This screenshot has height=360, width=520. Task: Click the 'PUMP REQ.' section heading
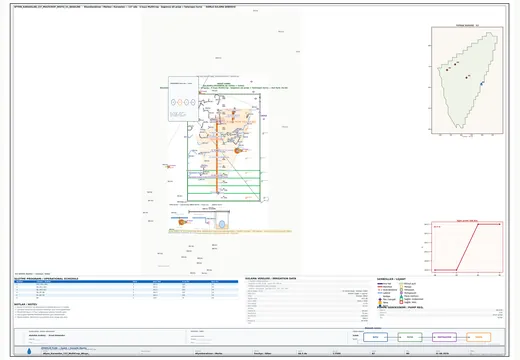coord(415,307)
